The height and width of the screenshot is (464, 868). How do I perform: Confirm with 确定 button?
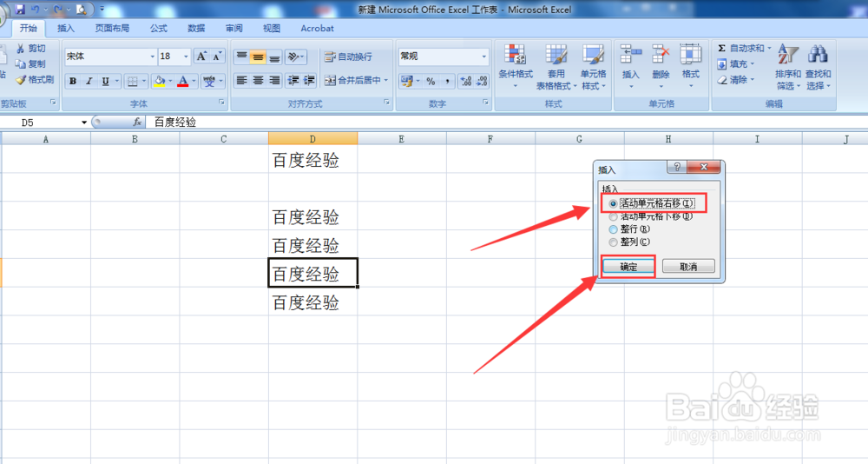(x=628, y=267)
